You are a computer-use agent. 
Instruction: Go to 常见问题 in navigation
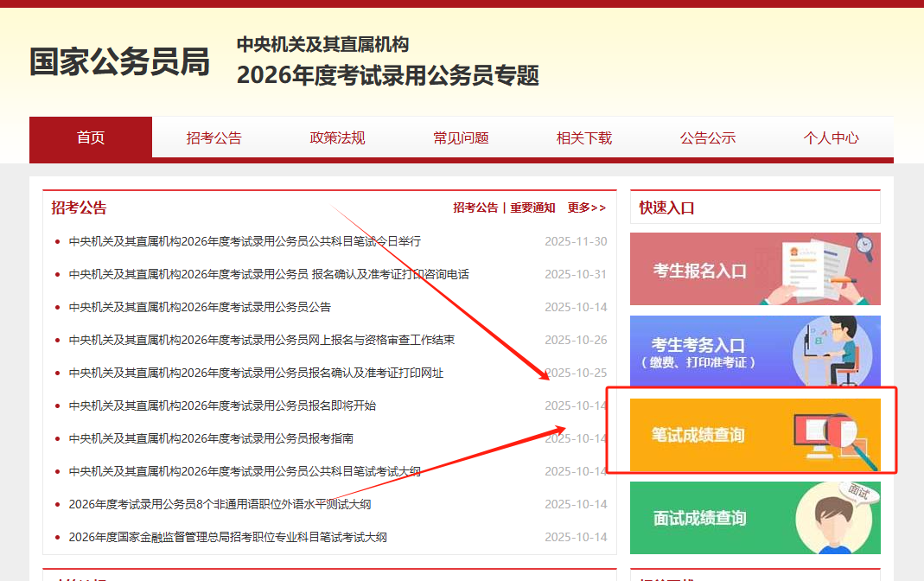coord(461,137)
